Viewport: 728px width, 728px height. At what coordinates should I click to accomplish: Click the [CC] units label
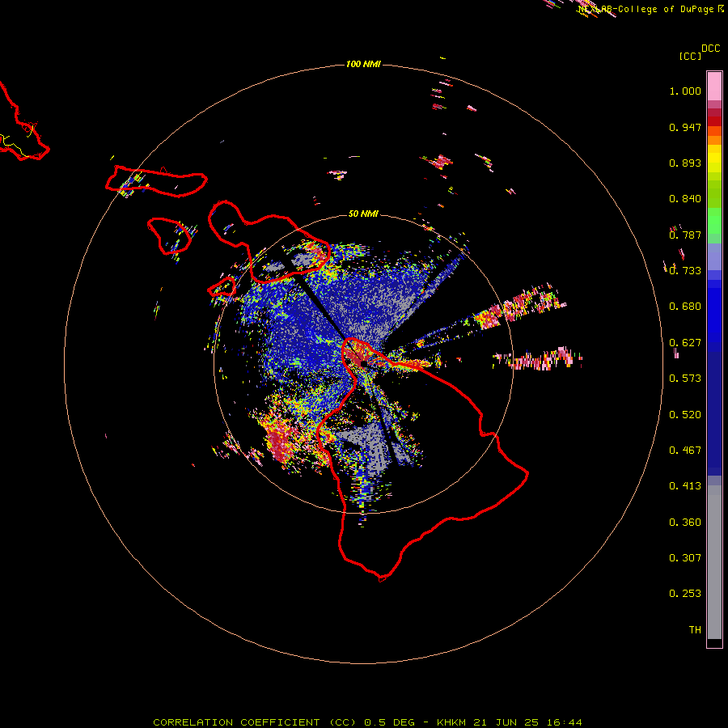(x=690, y=56)
